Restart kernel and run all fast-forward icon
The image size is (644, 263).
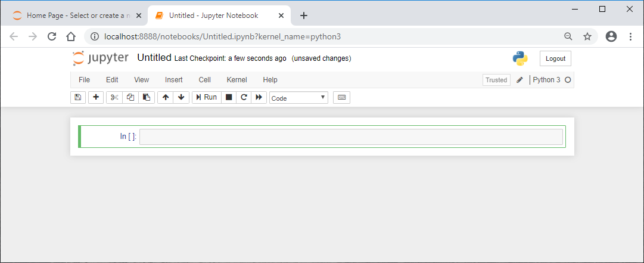tap(259, 97)
